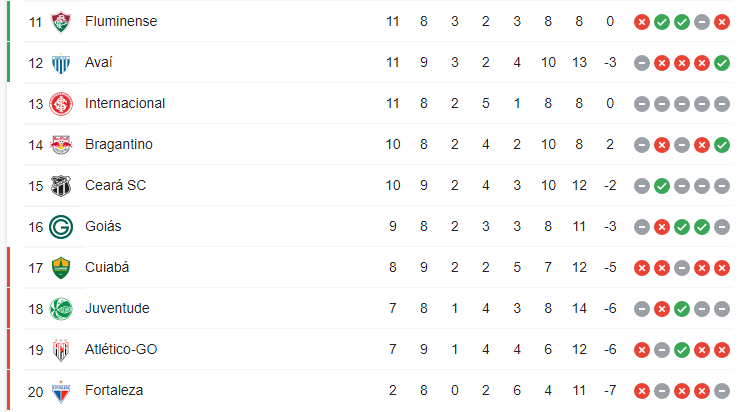Viewport: 743px width, 412px height.
Task: Click Juventude's green win result icon
Action: pyautogui.click(x=681, y=309)
